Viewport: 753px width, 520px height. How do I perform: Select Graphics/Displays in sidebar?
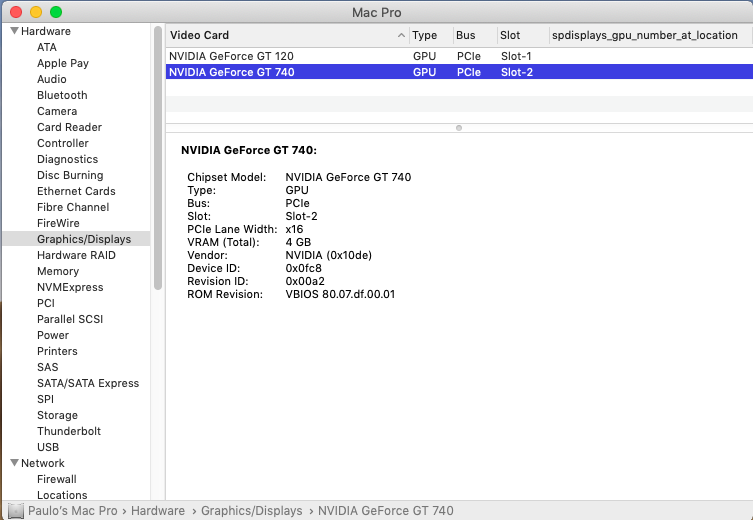pos(76,239)
